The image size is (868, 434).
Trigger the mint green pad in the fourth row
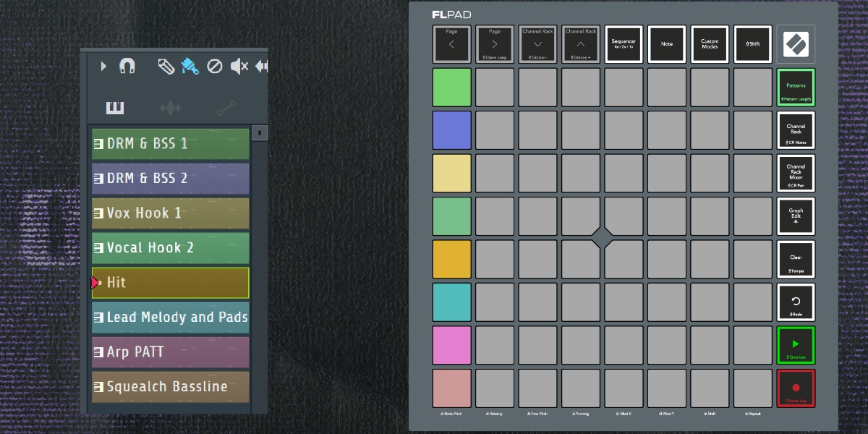(452, 216)
